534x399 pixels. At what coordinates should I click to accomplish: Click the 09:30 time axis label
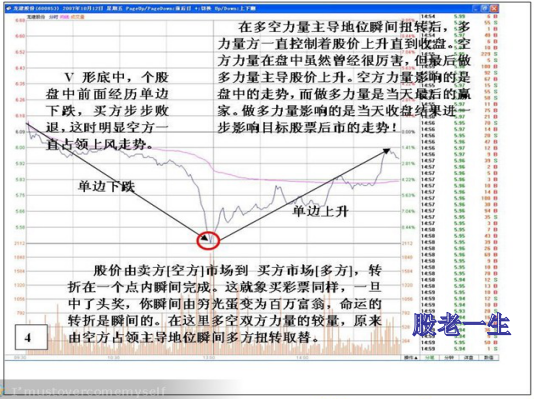click(x=19, y=358)
